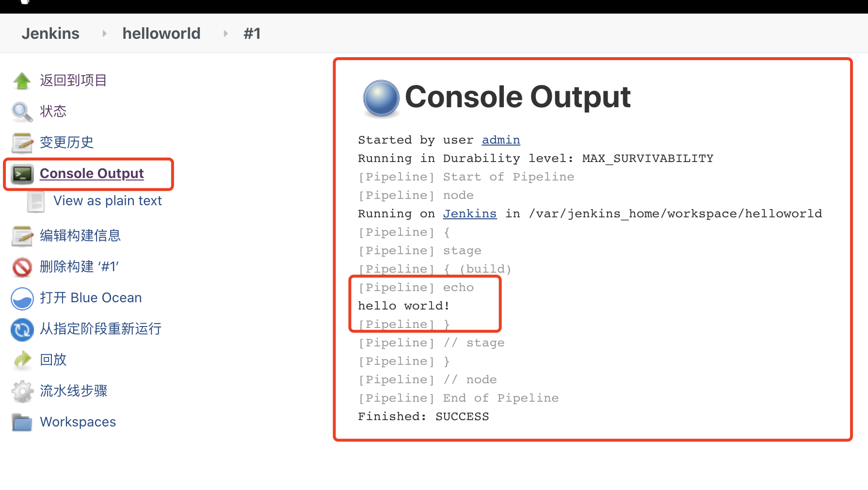Click the blue restart arrows icon
868x490 pixels.
pos(22,329)
